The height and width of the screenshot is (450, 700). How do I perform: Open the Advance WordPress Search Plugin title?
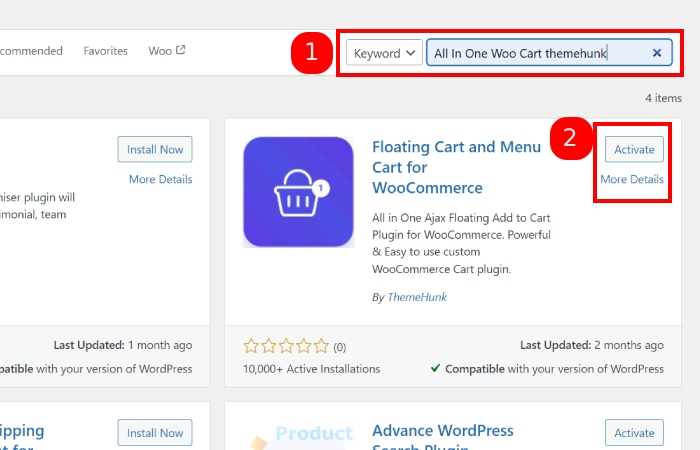point(443,437)
